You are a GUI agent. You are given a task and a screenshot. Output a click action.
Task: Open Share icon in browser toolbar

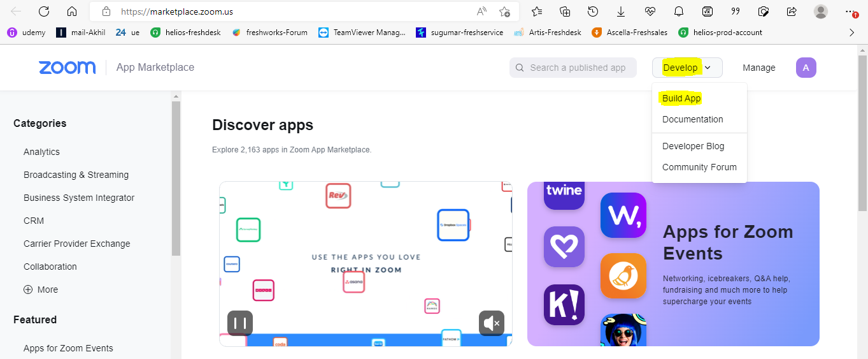[792, 11]
